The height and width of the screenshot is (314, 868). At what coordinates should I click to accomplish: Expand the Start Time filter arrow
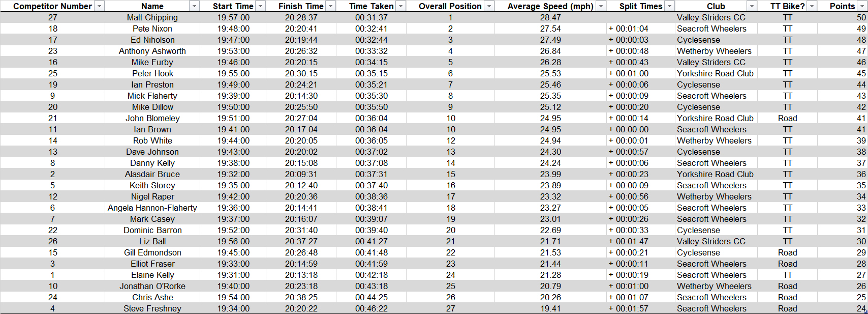(260, 6)
